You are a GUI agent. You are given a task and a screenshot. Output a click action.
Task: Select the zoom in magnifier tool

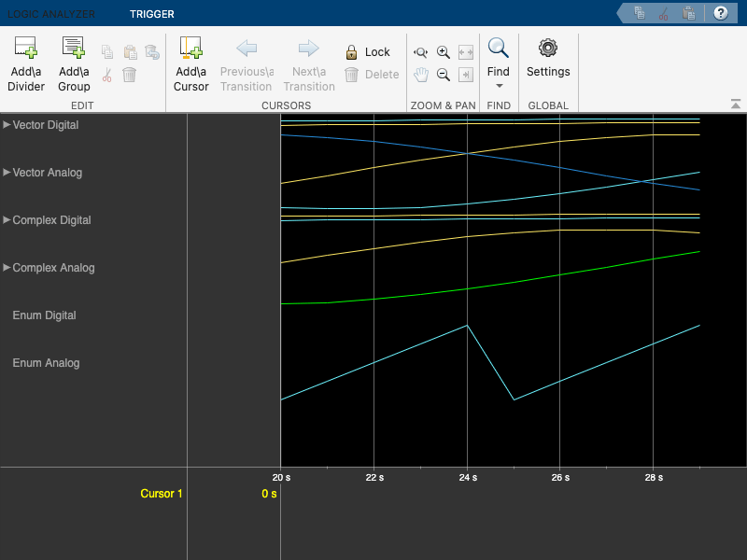click(444, 52)
